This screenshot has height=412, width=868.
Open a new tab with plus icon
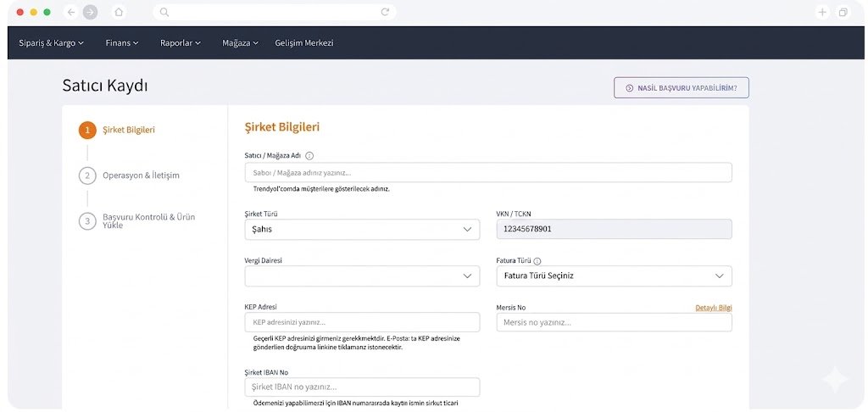(x=822, y=12)
